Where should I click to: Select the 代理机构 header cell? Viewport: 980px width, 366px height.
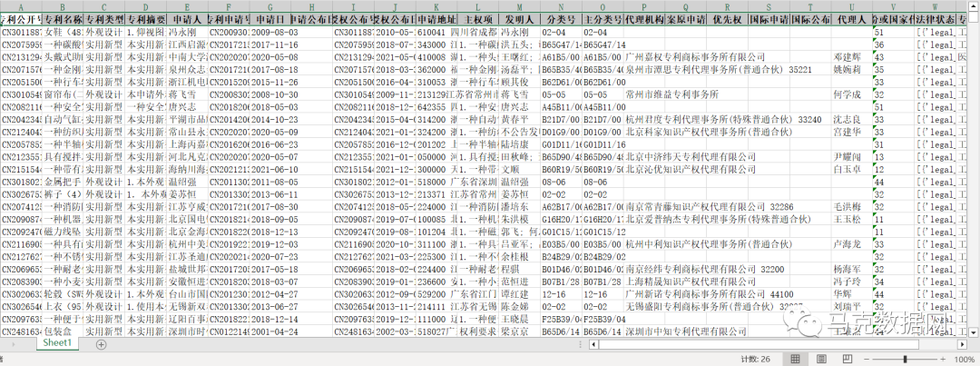click(x=643, y=19)
